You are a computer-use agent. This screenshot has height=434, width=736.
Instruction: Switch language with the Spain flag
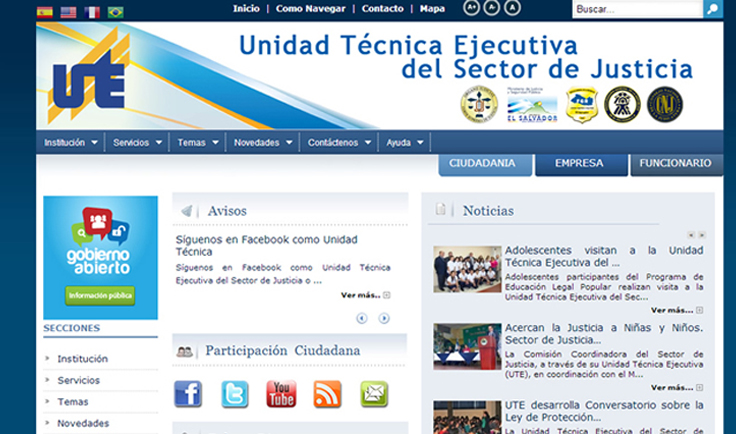(x=45, y=12)
